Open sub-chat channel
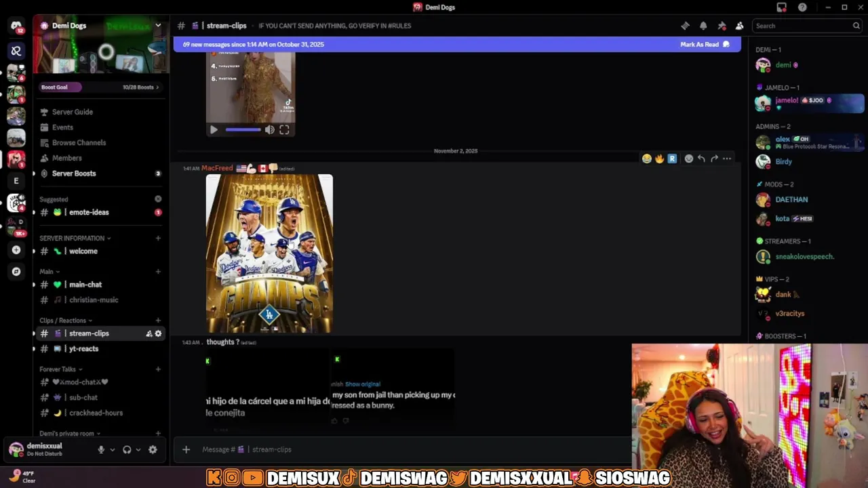Screen dimensions: 868x488 coord(100,397)
